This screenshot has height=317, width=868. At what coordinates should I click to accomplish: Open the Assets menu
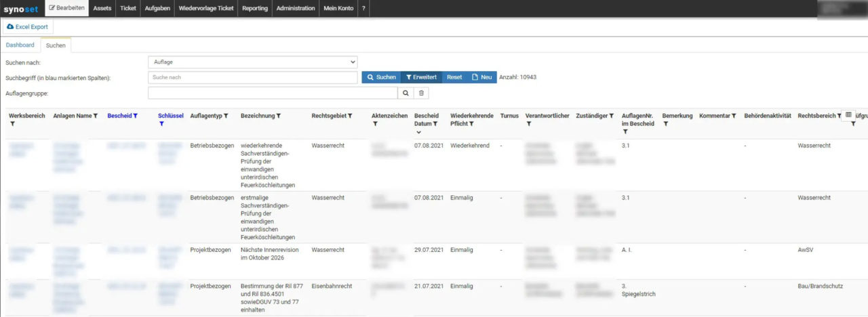tap(102, 8)
